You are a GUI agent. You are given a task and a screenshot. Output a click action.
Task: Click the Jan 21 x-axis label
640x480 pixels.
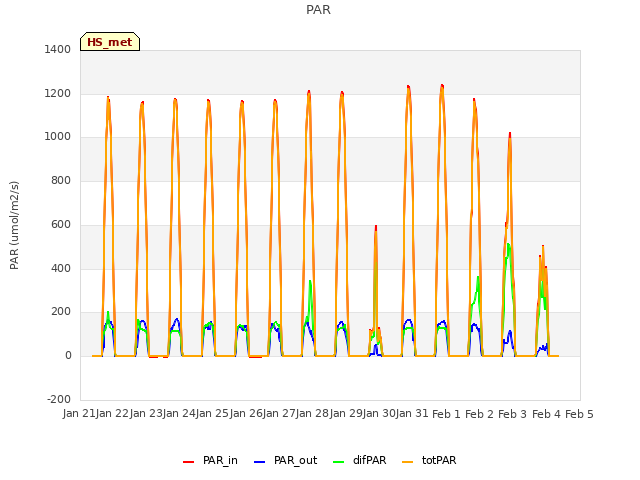click(79, 413)
